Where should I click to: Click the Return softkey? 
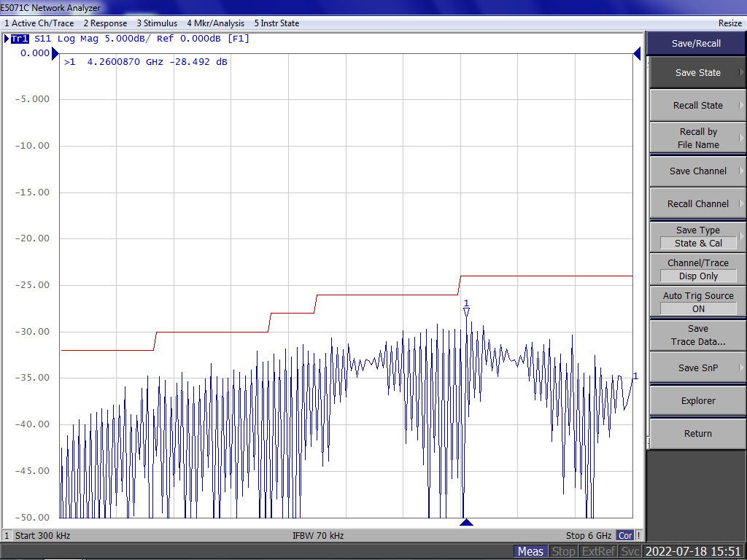tap(698, 433)
